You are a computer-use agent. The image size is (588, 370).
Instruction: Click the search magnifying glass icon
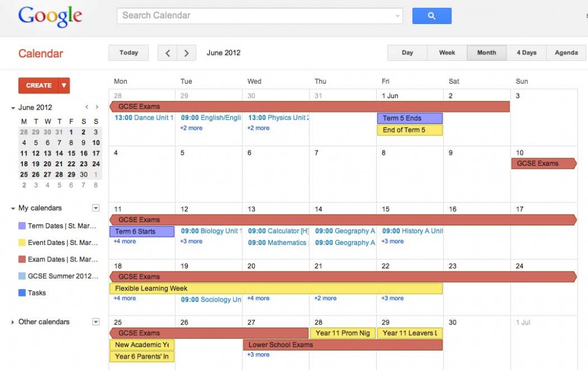click(432, 15)
